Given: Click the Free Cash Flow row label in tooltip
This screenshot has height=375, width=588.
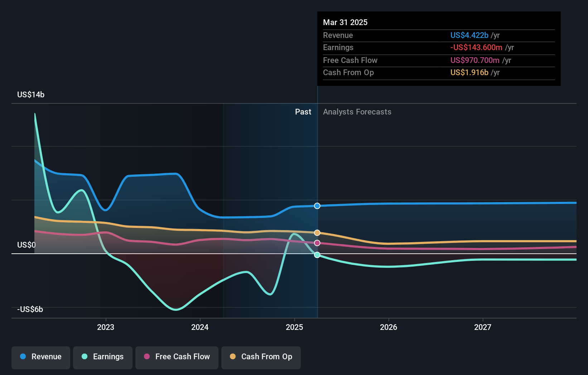Looking at the screenshot, I should coord(350,60).
